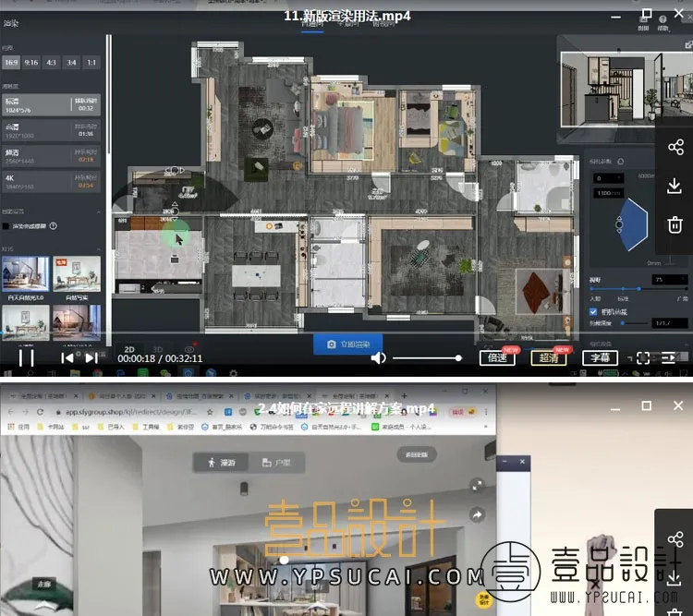Click the trash delete icon on the right

[x=675, y=224]
